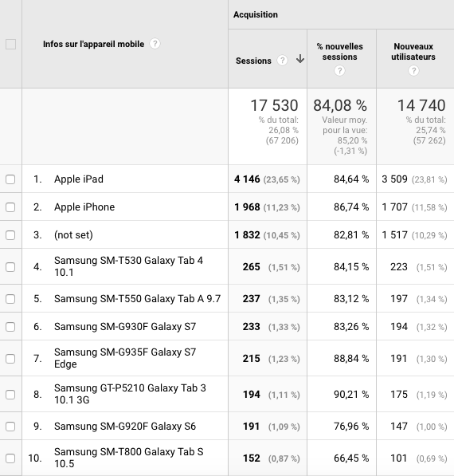
Task: Check the Galaxy Tab 4 10.1 row checkbox
Action: tap(10, 267)
